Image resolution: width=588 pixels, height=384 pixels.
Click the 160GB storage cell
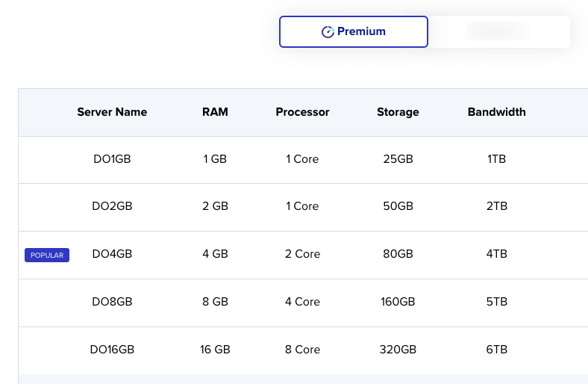point(398,301)
